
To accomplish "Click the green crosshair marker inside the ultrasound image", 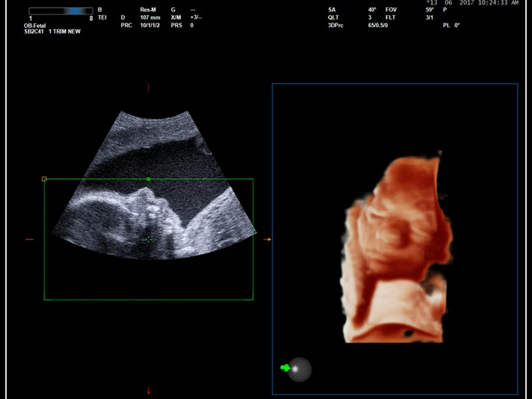I will [x=148, y=238].
